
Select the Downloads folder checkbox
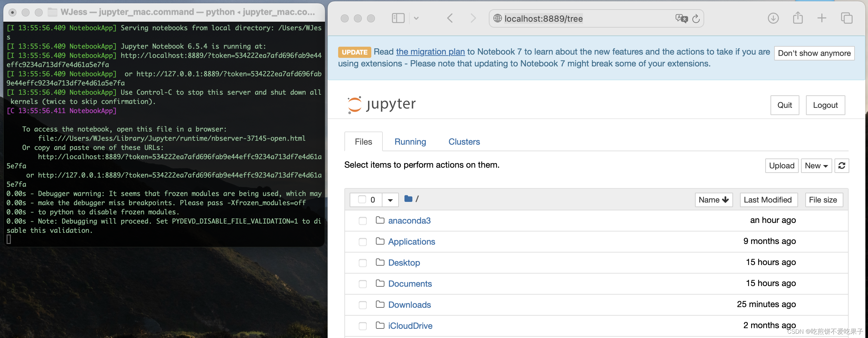[x=362, y=305]
